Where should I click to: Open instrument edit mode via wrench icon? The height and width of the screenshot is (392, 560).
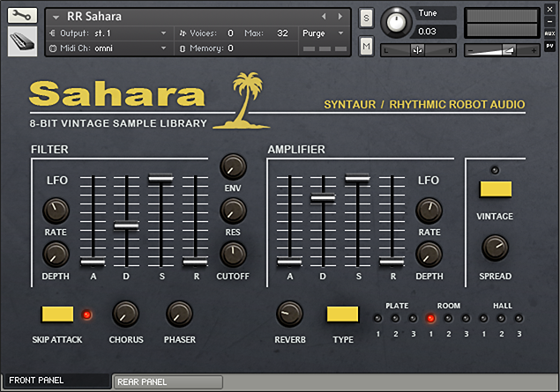pyautogui.click(x=22, y=15)
